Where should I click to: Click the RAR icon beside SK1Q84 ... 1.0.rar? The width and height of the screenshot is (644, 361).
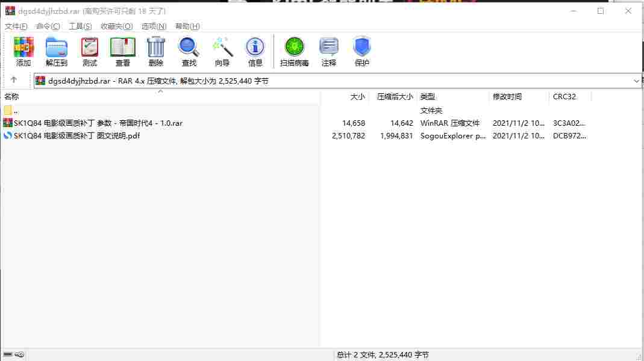pos(8,123)
